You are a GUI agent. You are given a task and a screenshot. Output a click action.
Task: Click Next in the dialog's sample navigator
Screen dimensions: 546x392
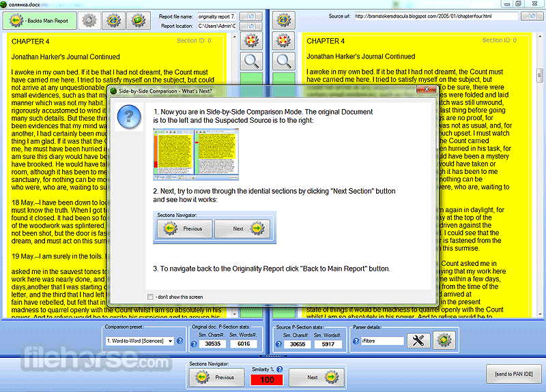point(242,229)
